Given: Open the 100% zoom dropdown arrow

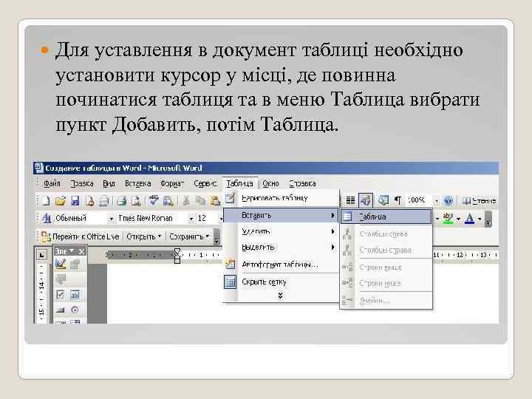Looking at the screenshot, I should (x=437, y=201).
